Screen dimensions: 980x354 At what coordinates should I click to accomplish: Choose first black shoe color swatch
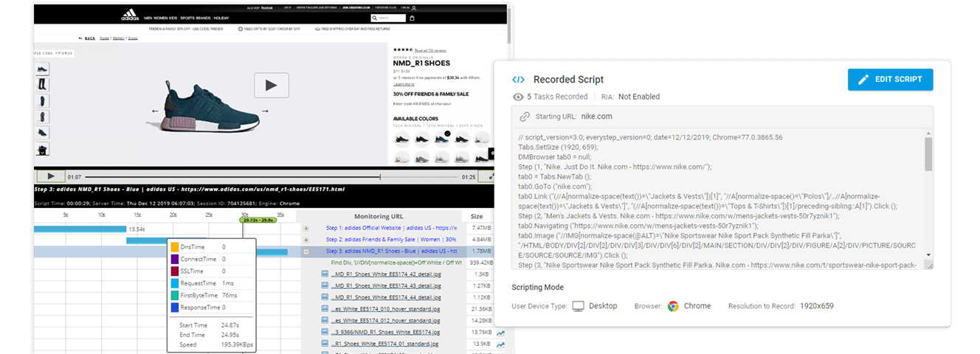(402, 139)
